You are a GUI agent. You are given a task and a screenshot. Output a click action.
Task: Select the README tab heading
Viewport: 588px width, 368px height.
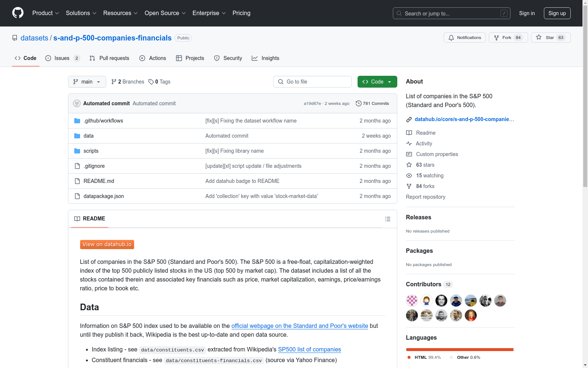coord(90,219)
